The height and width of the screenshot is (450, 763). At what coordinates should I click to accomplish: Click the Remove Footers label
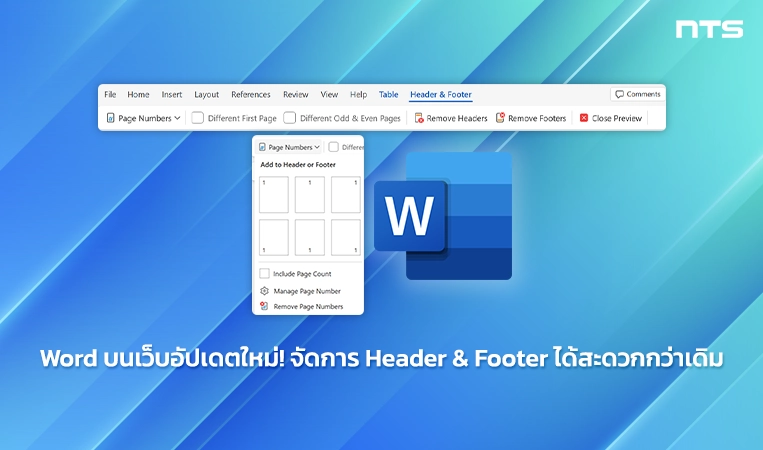537,118
